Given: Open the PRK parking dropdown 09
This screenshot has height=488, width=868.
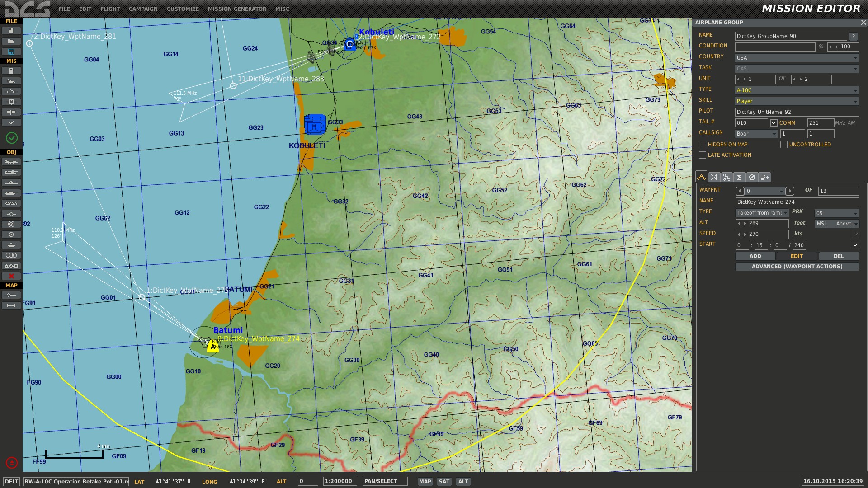Looking at the screenshot, I should (x=836, y=213).
